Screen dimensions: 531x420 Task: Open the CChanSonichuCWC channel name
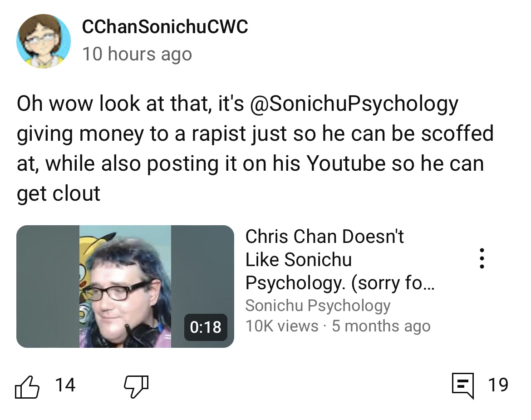click(165, 27)
